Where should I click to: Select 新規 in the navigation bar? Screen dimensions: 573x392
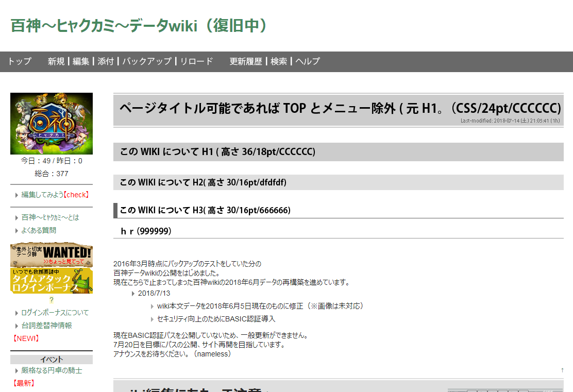[x=56, y=61]
